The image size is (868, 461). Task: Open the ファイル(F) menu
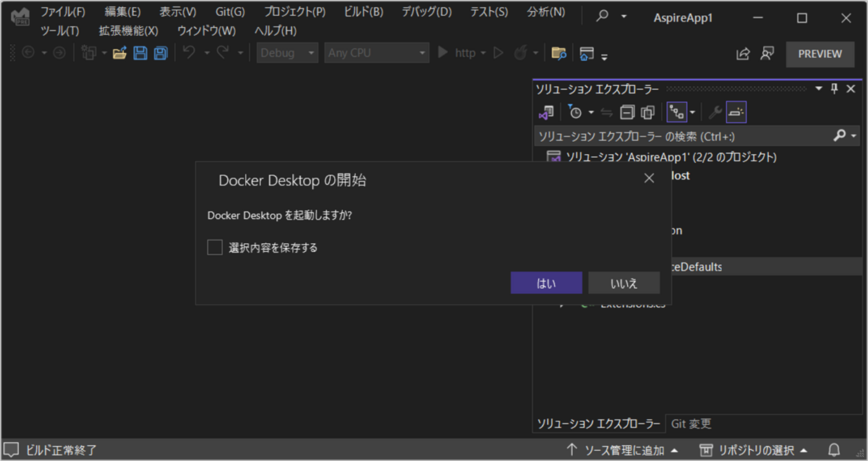tap(63, 12)
